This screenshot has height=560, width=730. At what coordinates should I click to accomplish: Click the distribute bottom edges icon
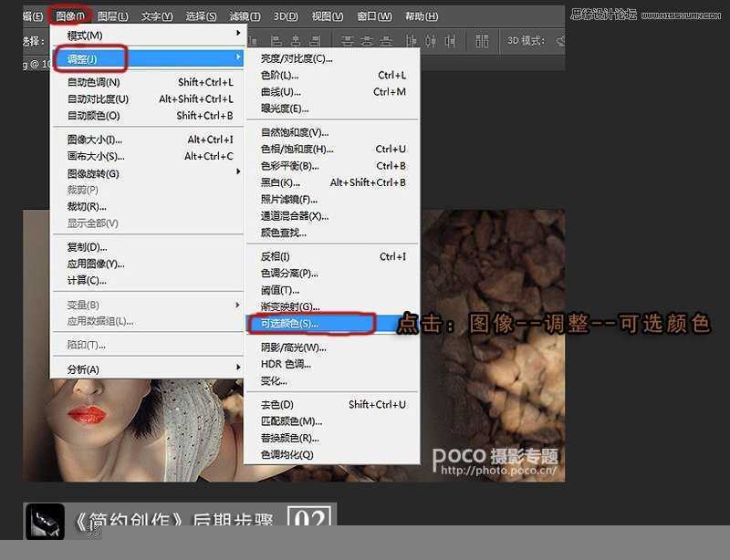[451, 38]
